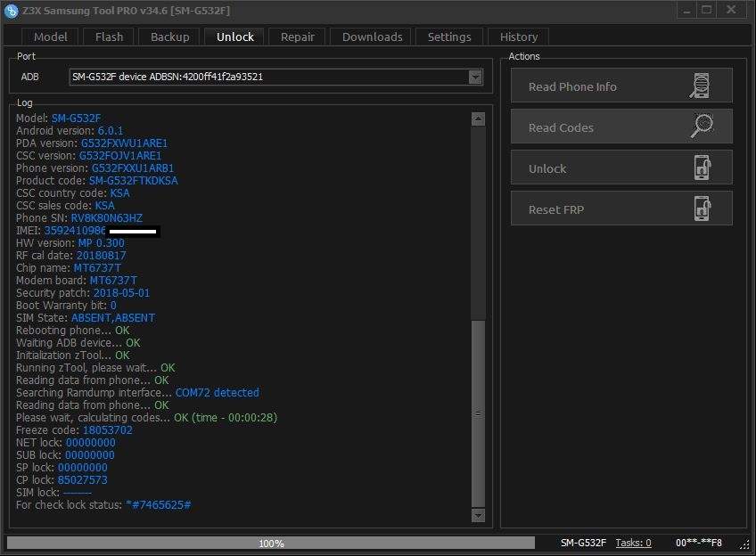Click the Read Phone Info document icon
This screenshot has height=556, width=756.
700,86
